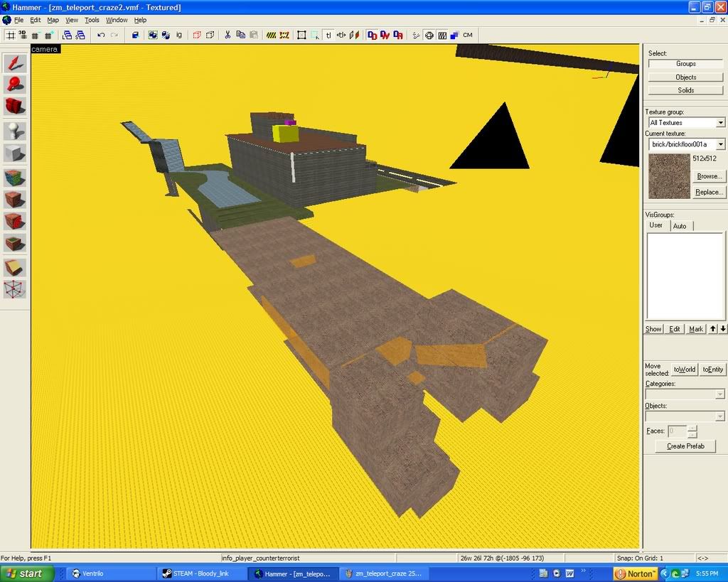
Task: Switch to the Auto VisGroups tab
Action: tap(680, 226)
